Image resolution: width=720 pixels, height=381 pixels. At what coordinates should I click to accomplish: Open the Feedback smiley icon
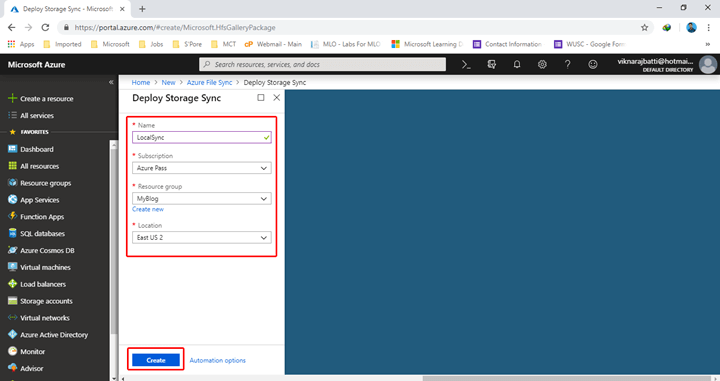[593, 65]
